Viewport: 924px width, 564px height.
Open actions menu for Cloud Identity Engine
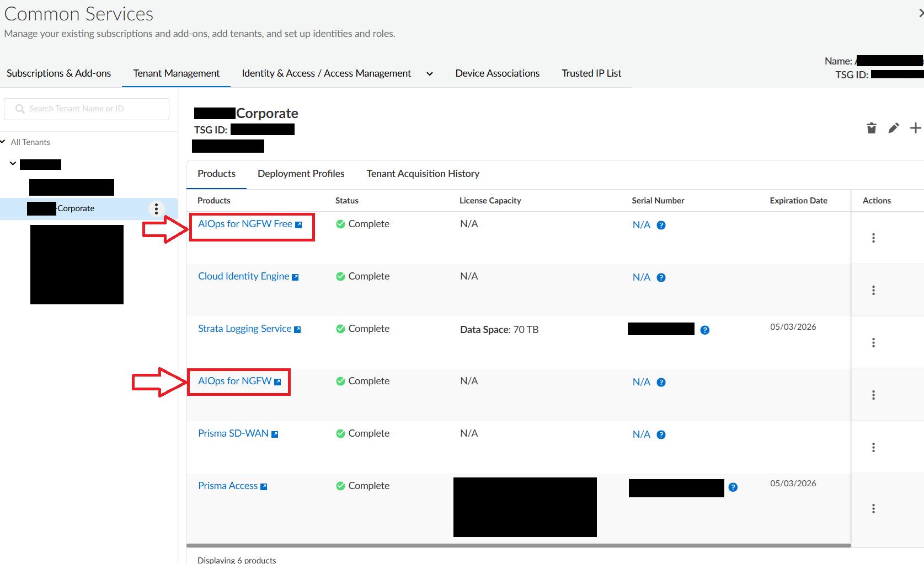(x=873, y=290)
